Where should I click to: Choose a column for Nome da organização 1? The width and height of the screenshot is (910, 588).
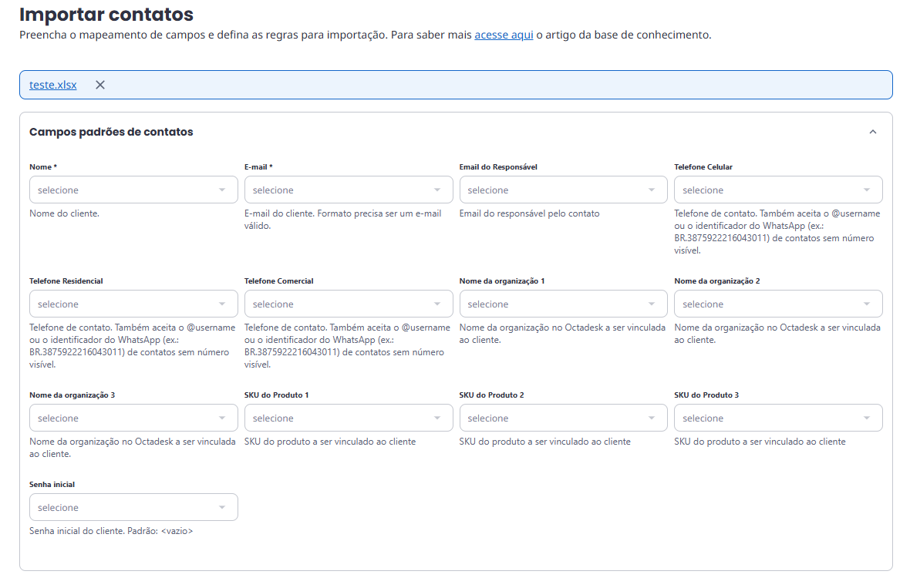point(564,304)
